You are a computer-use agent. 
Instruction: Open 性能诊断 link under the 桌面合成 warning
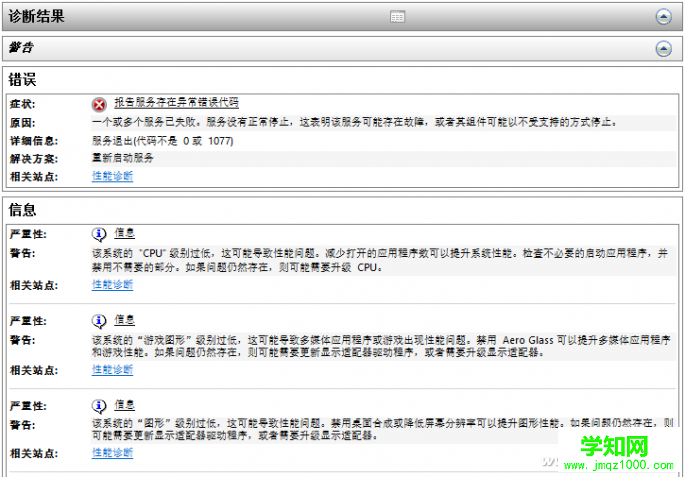tap(112, 453)
